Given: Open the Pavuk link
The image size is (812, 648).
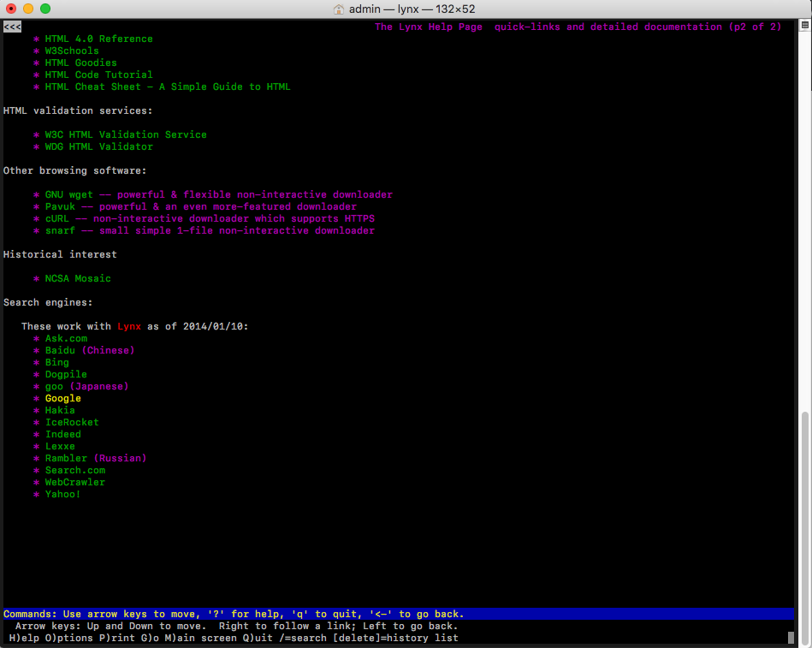Looking at the screenshot, I should coord(60,206).
